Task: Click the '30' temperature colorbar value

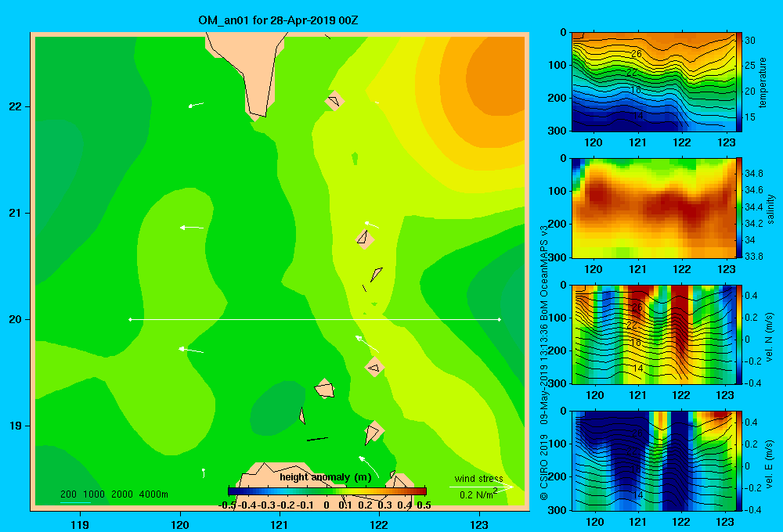Action: click(x=750, y=41)
